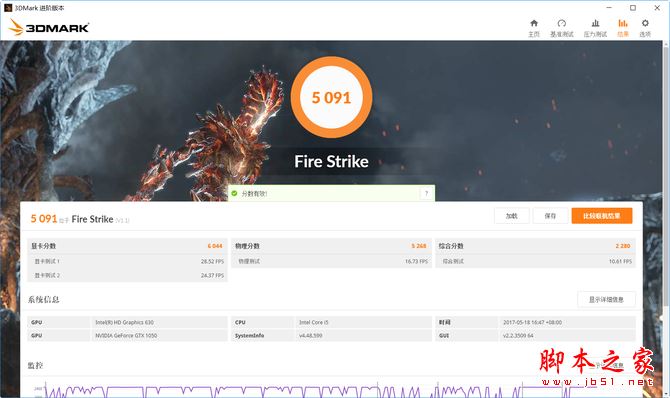This screenshot has height=398, width=670.
Task: Click the 加载 load button
Action: click(x=511, y=216)
